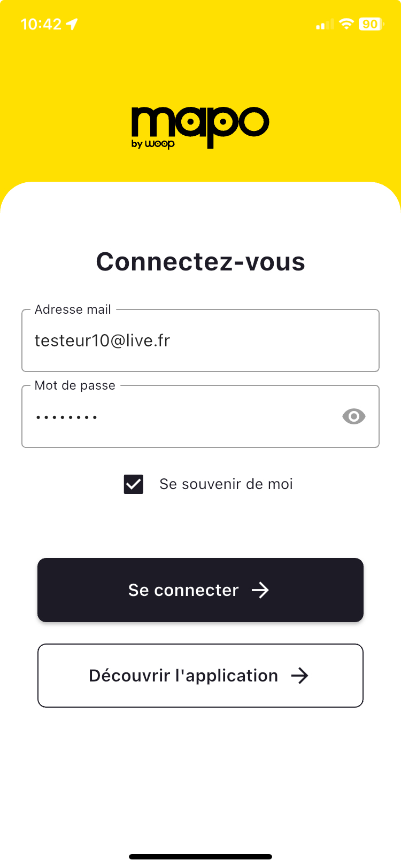Tap the cellular signal bars icon

tap(325, 25)
